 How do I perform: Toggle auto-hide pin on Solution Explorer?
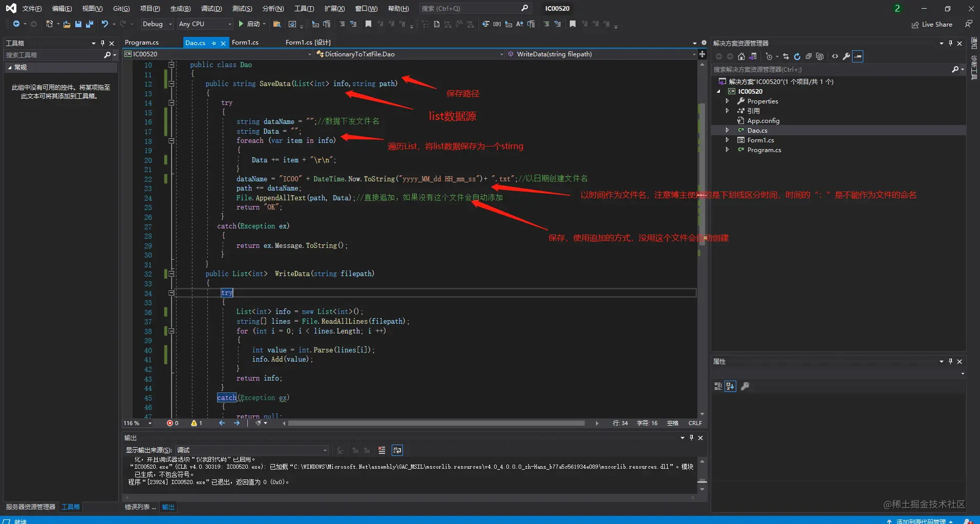coord(950,43)
